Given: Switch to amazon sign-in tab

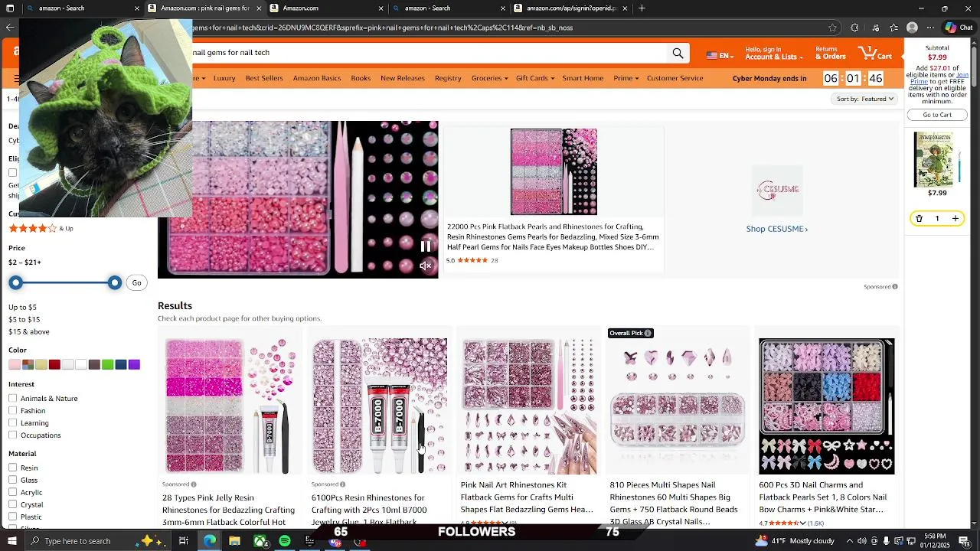Looking at the screenshot, I should coord(571,8).
